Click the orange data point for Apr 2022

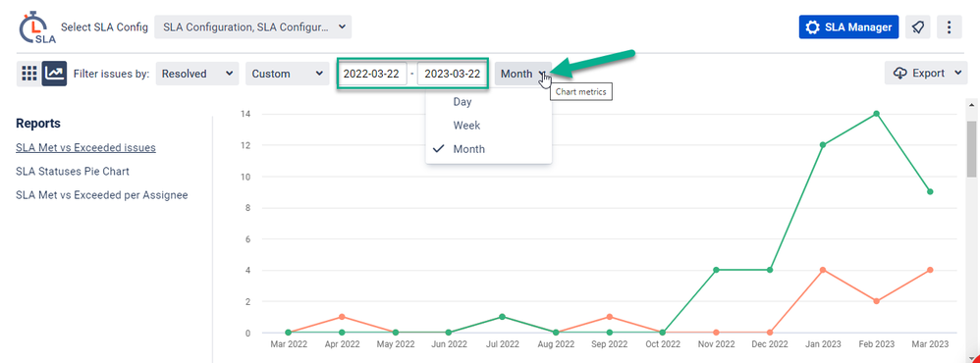342,317
